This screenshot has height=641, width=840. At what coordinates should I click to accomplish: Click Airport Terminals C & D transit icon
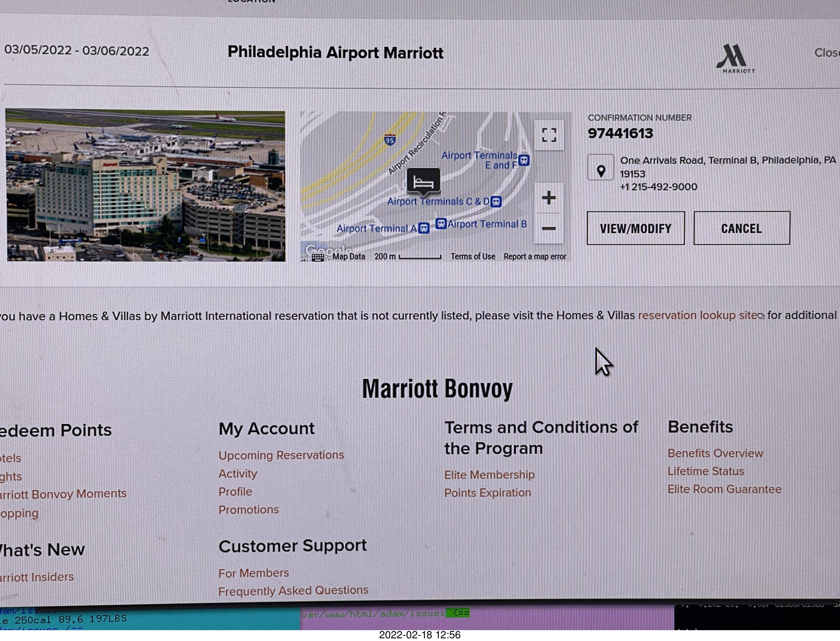tap(496, 201)
